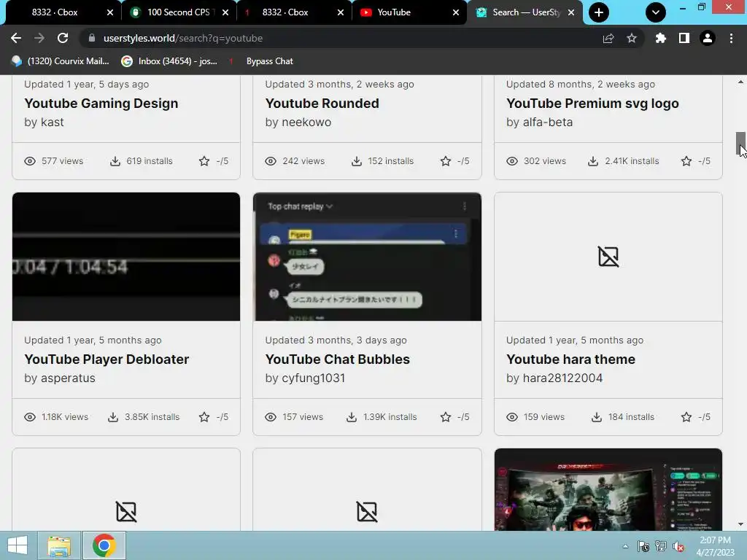Click the scrollbar up arrow
The height and width of the screenshot is (560, 747).
coord(740,82)
